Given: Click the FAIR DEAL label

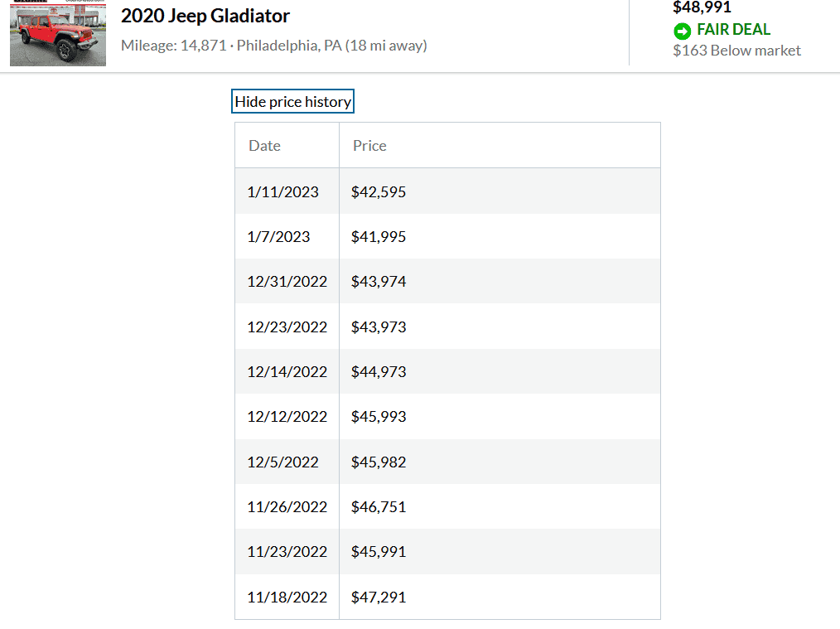Looking at the screenshot, I should tap(733, 30).
